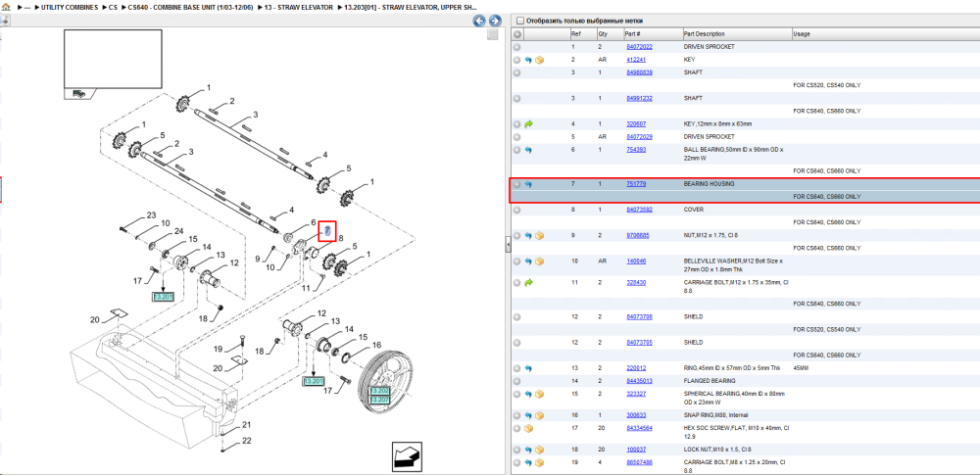Image resolution: width=980 pixels, height=475 pixels.
Task: Click the blue arrow for NUT M12 row
Action: 528,236
